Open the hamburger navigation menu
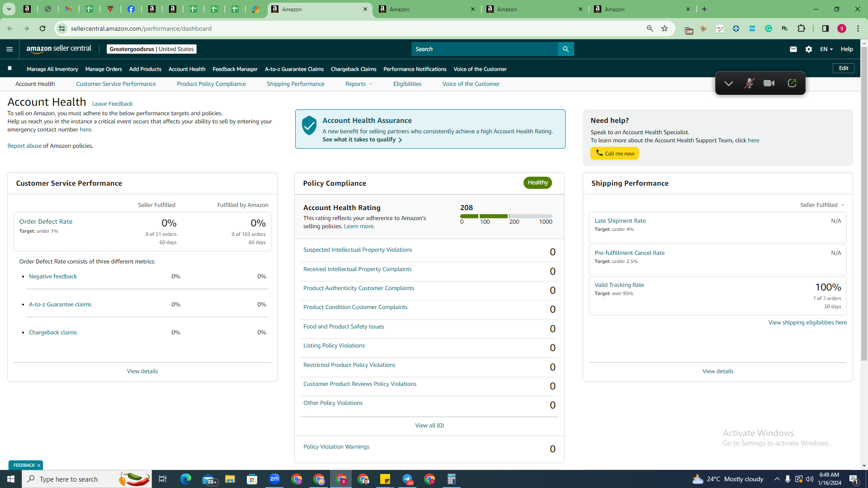868x488 pixels. point(9,49)
